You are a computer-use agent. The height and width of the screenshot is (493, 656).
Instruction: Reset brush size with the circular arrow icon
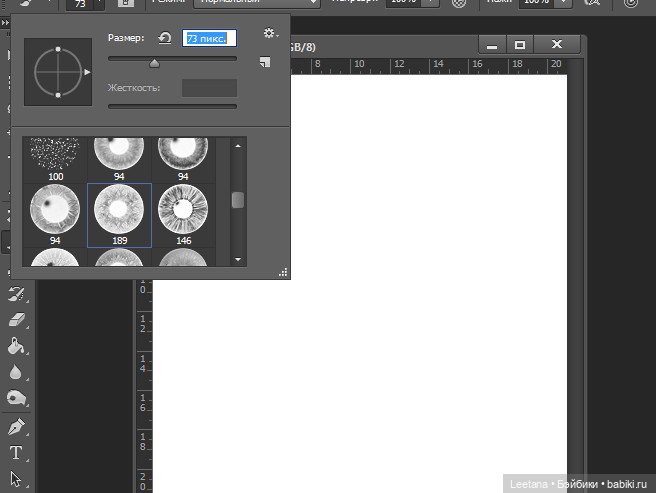tap(165, 38)
